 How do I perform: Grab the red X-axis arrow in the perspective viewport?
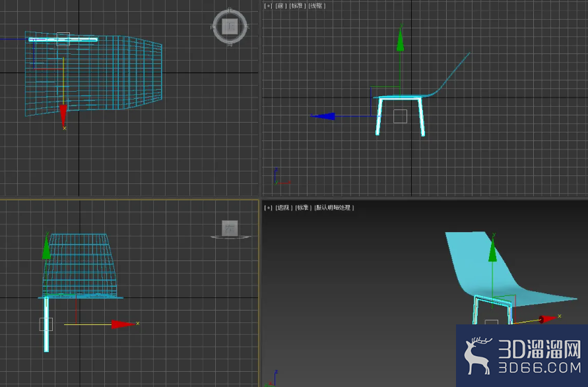[548, 319]
